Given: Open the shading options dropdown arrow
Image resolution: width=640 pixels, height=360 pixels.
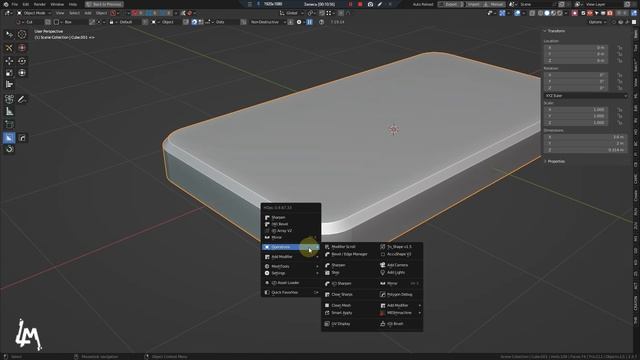Looking at the screenshot, I should click(x=566, y=13).
